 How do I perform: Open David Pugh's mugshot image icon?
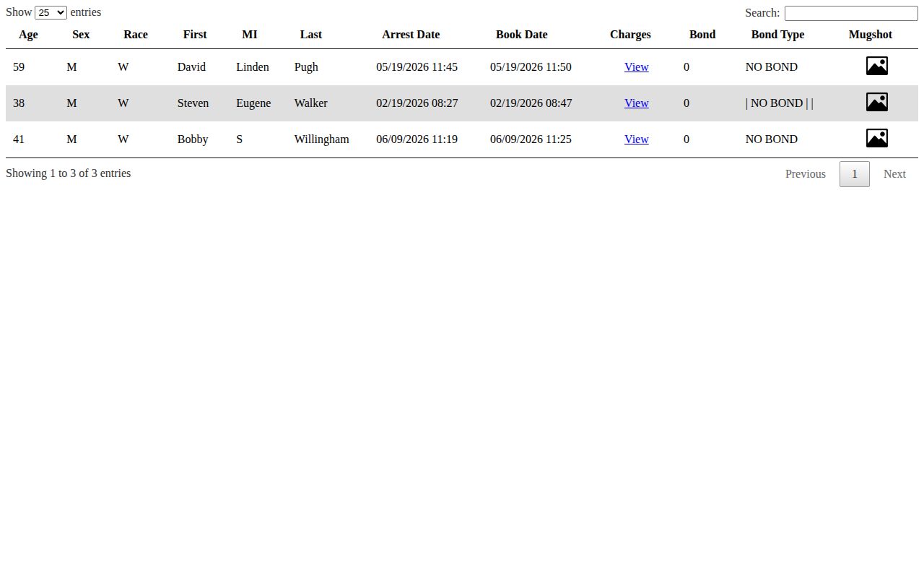(x=876, y=66)
